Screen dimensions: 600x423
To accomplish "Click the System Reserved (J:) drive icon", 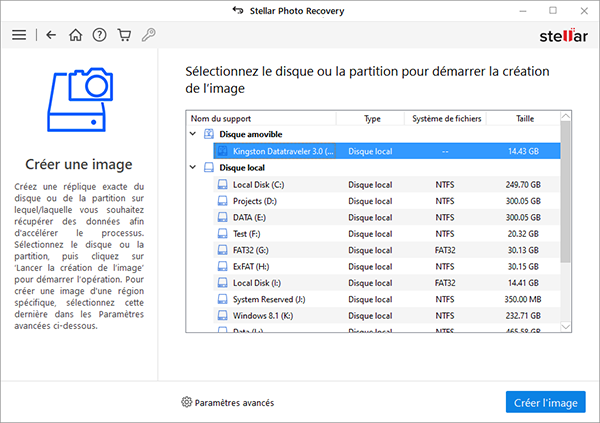I will (x=222, y=299).
